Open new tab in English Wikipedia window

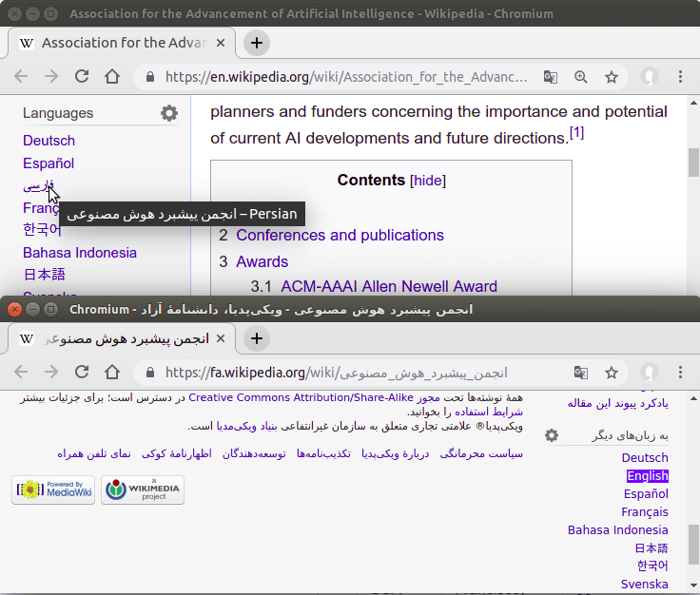point(256,43)
